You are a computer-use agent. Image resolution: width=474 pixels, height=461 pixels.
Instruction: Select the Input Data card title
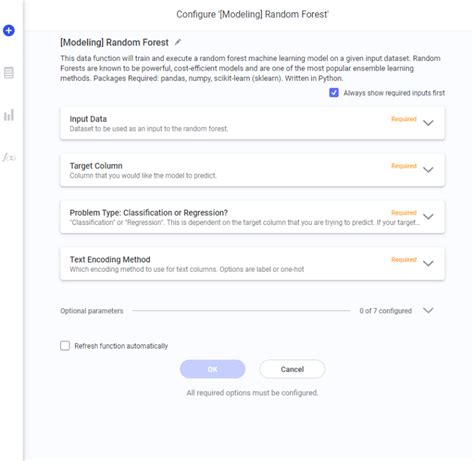88,119
